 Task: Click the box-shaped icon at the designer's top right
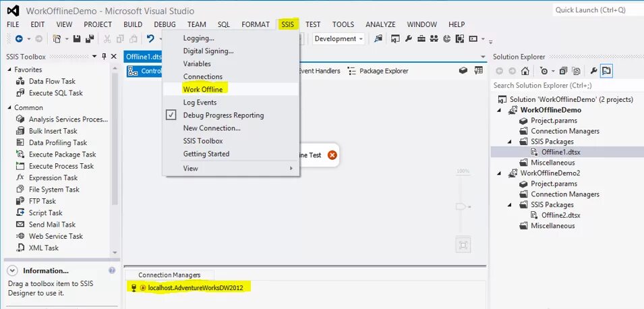tap(463, 71)
